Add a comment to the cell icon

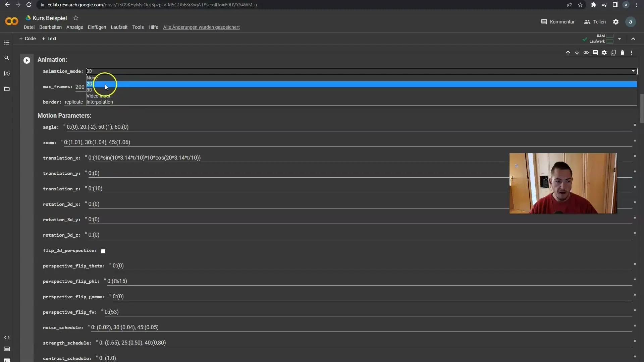click(x=595, y=53)
